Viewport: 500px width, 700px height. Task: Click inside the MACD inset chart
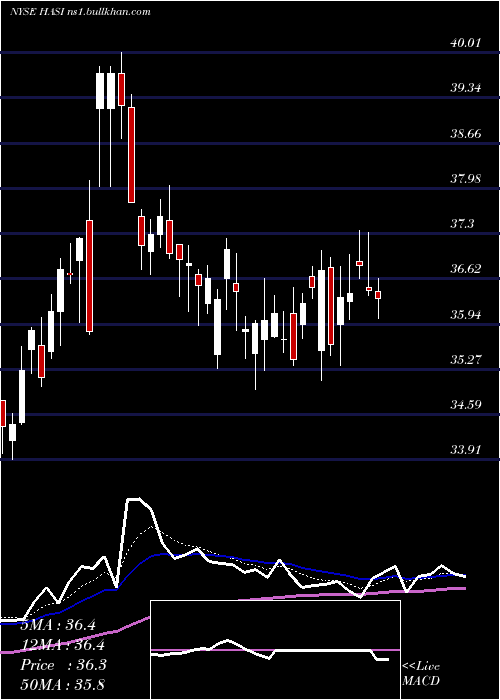click(x=275, y=650)
